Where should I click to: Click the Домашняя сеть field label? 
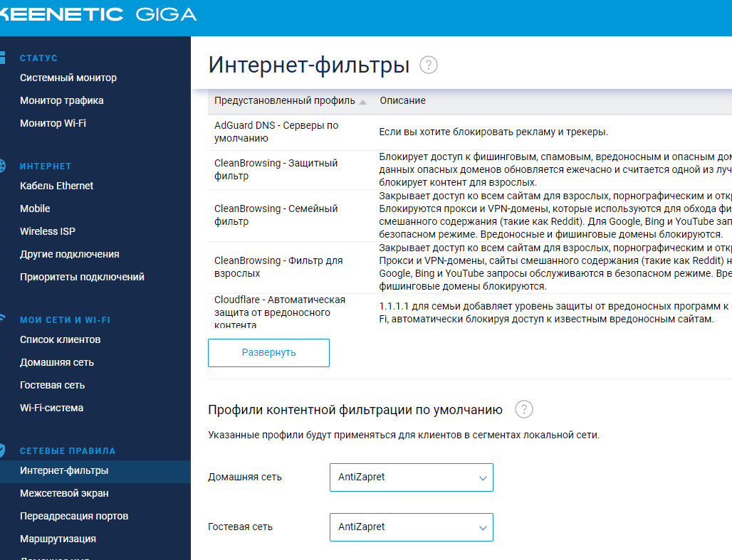point(245,477)
